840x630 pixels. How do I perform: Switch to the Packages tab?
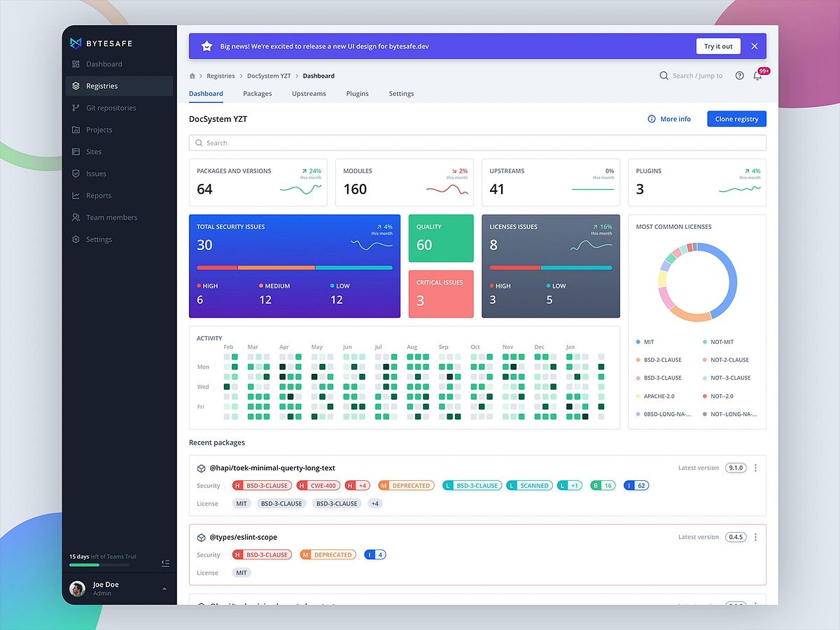(x=258, y=93)
